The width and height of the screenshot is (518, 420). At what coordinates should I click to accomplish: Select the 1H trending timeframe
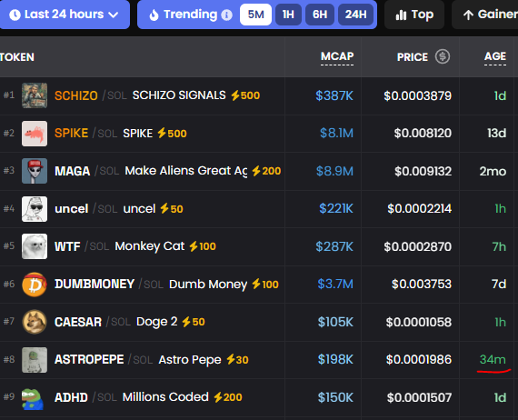click(288, 15)
